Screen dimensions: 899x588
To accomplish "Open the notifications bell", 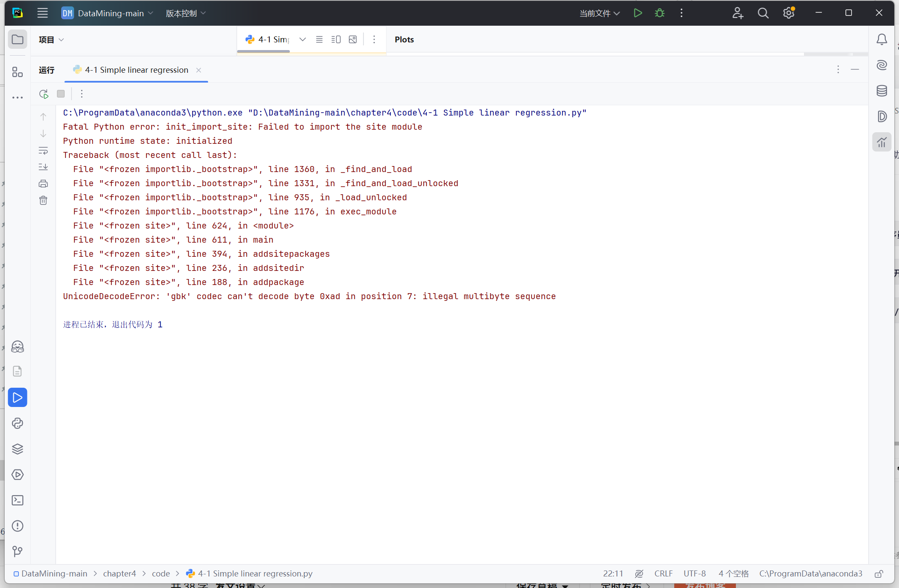I will [x=881, y=39].
